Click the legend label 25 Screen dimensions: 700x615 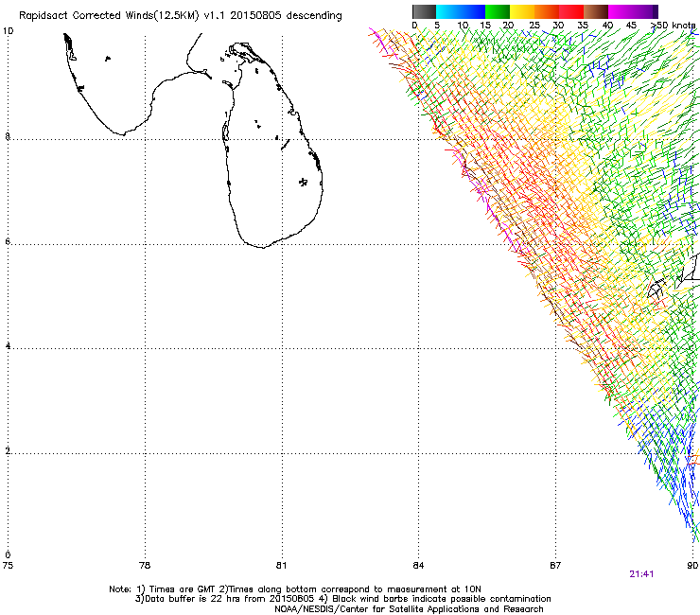point(534,26)
